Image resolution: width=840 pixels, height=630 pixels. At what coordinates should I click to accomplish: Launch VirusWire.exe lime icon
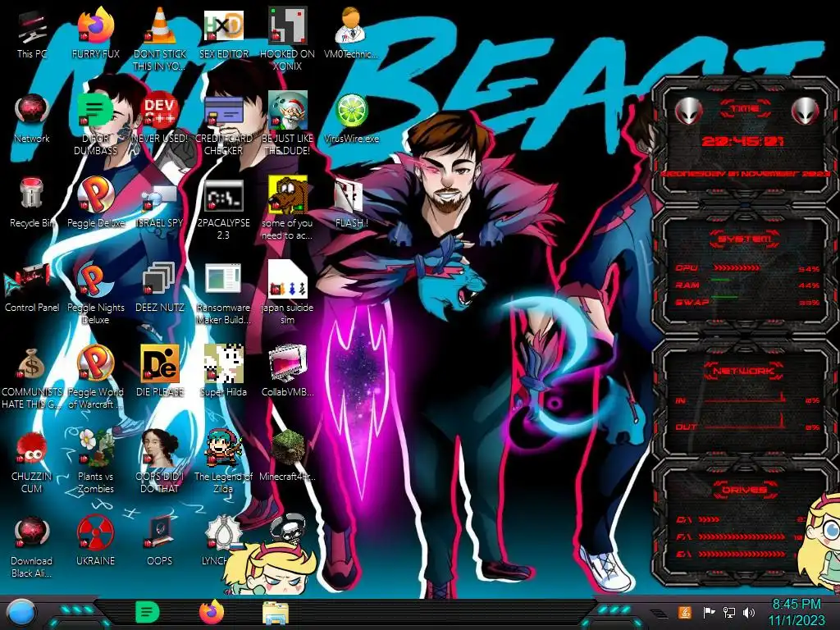(x=351, y=111)
